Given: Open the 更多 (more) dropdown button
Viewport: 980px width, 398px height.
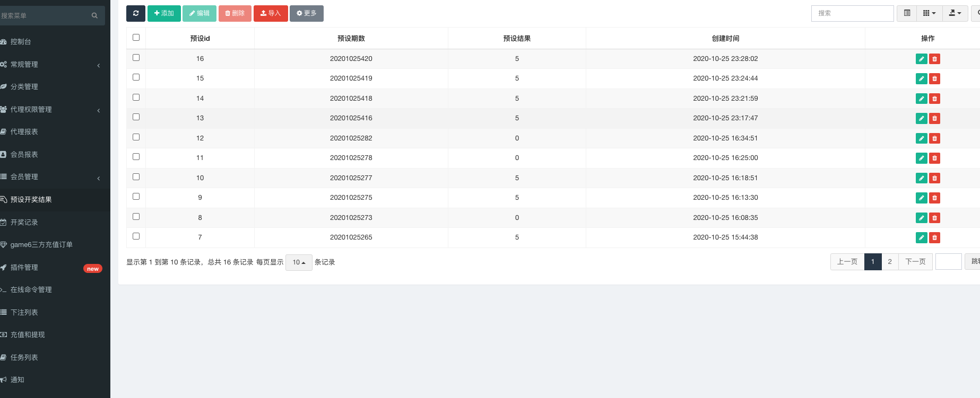Looking at the screenshot, I should 307,13.
